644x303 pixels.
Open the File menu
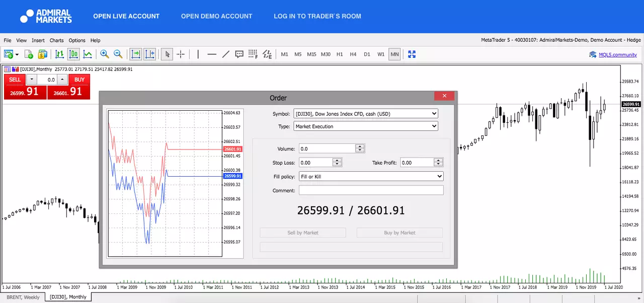8,40
